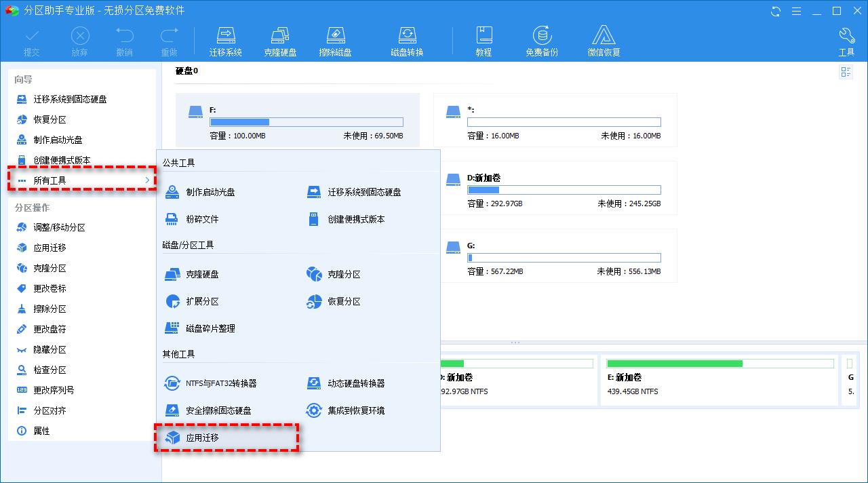The width and height of the screenshot is (868, 483).
Task: Select the E:新加卷 partition block
Action: pyautogui.click(x=720, y=380)
